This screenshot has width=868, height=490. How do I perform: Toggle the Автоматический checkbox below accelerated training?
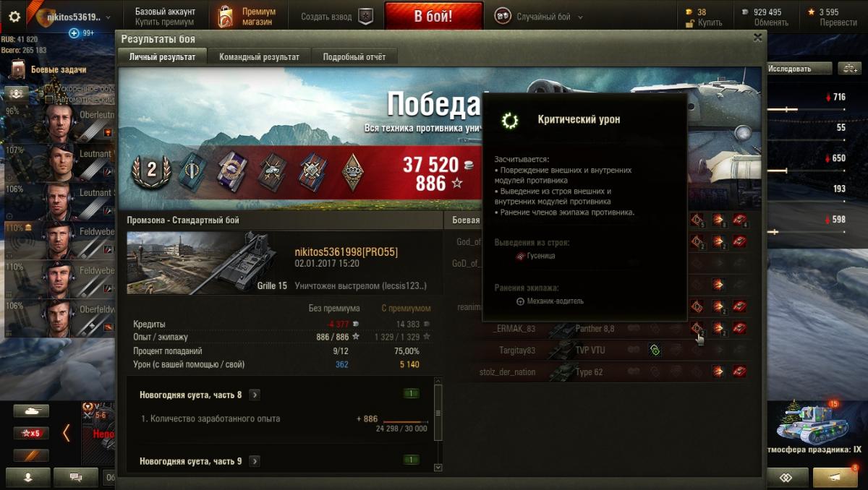49,100
